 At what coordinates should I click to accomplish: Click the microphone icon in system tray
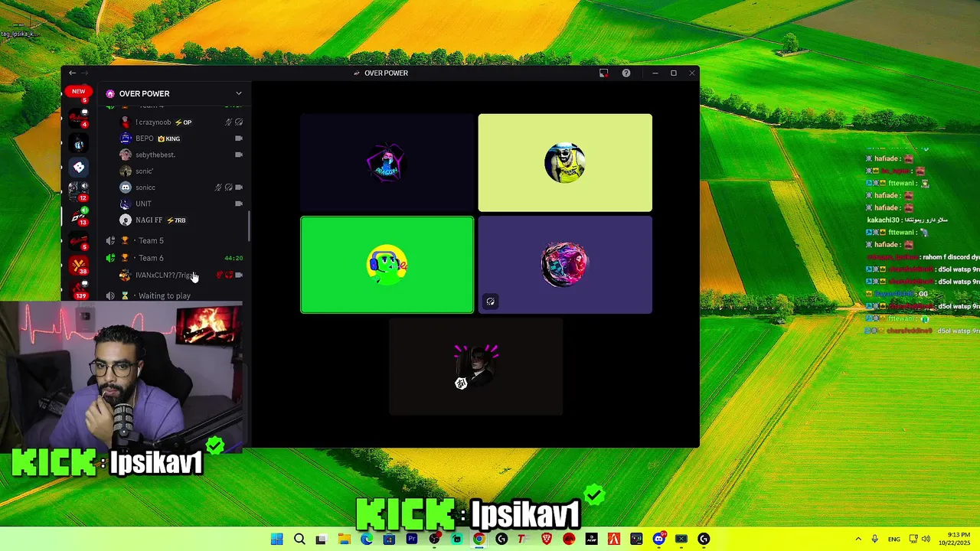[875, 540]
